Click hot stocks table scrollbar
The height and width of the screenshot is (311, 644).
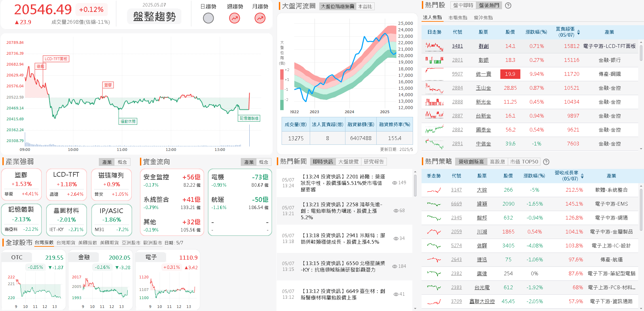pyautogui.click(x=641, y=53)
